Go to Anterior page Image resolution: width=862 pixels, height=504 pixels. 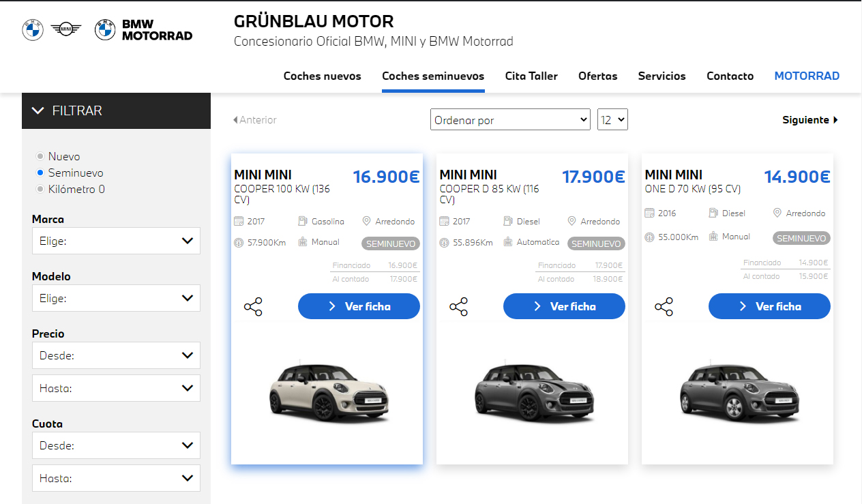click(x=254, y=120)
